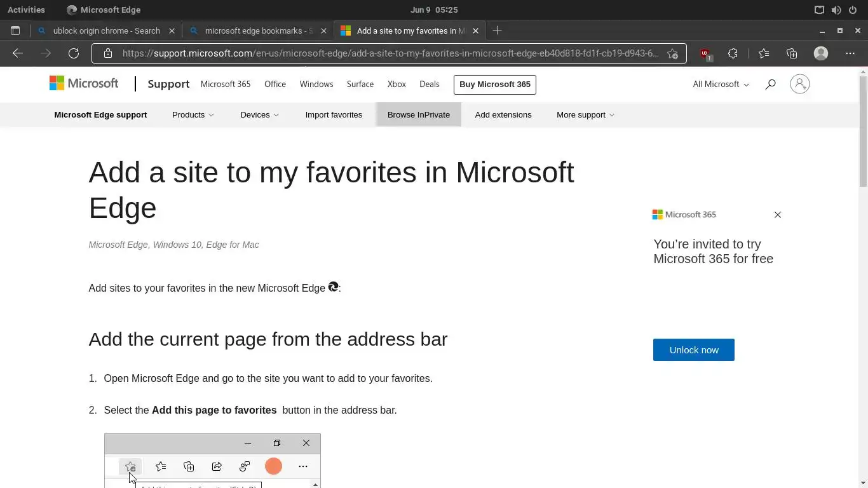This screenshot has height=488, width=868.
Task: Open Browse InPrivate link
Action: (419, 115)
